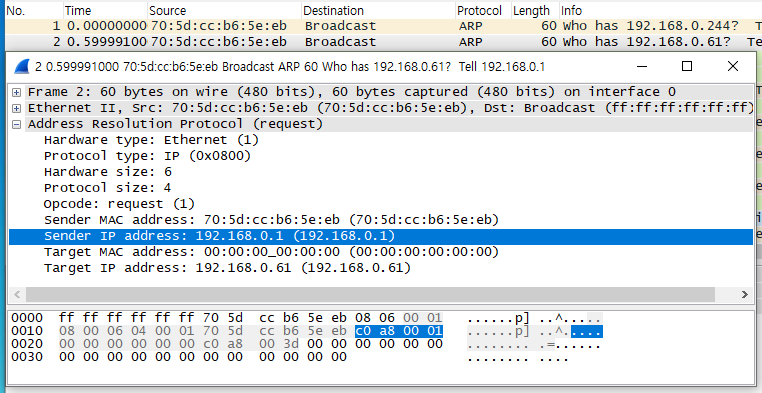Collapse the Address Resolution Protocol node
The width and height of the screenshot is (762, 393).
click(17, 124)
